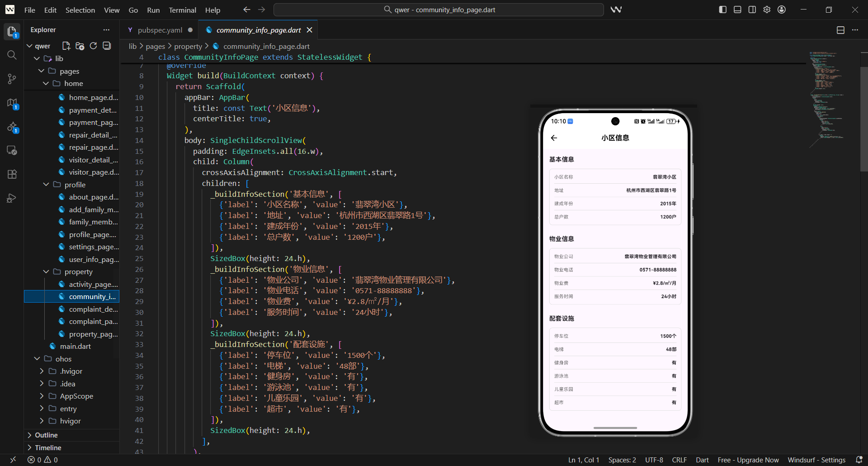Click the Windsurf logo beside search bar
The image size is (868, 466).
616,10
